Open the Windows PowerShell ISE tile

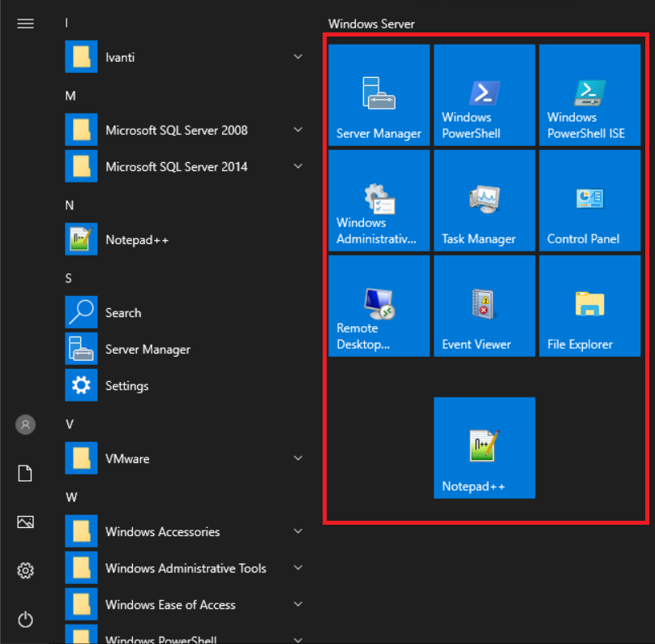pos(589,95)
